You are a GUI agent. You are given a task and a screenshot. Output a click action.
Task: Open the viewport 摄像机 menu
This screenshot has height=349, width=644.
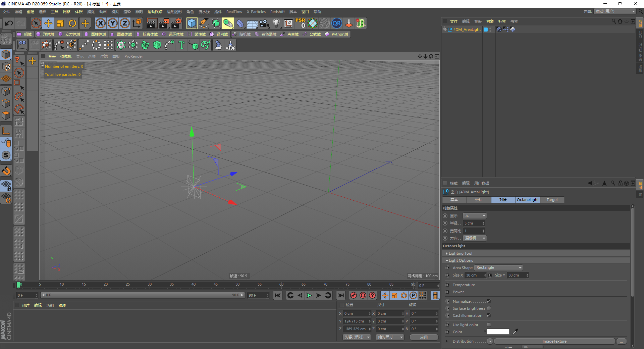point(66,56)
